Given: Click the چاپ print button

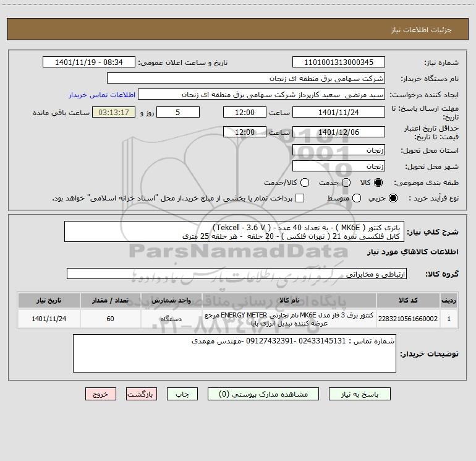Looking at the screenshot, I should (x=182, y=394).
